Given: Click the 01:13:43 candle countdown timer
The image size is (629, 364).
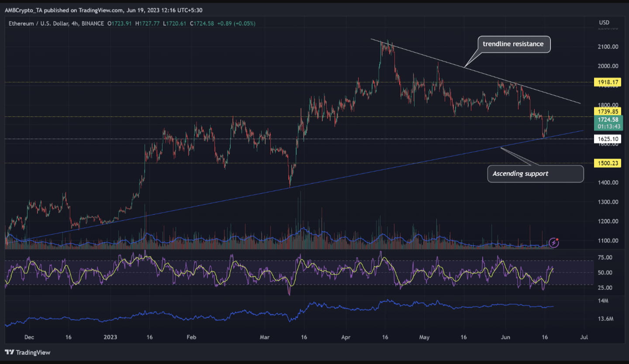Looking at the screenshot, I should pos(608,125).
